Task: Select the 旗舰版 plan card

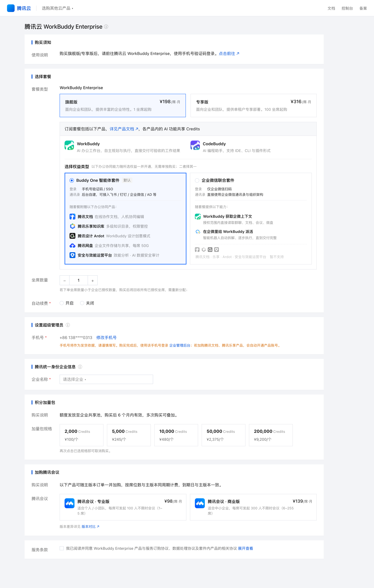Action: tap(123, 106)
